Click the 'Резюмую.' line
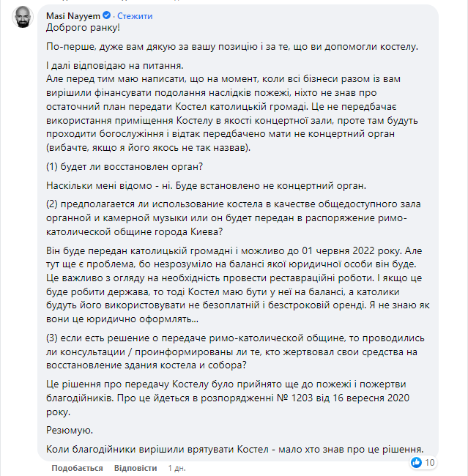 68,431
